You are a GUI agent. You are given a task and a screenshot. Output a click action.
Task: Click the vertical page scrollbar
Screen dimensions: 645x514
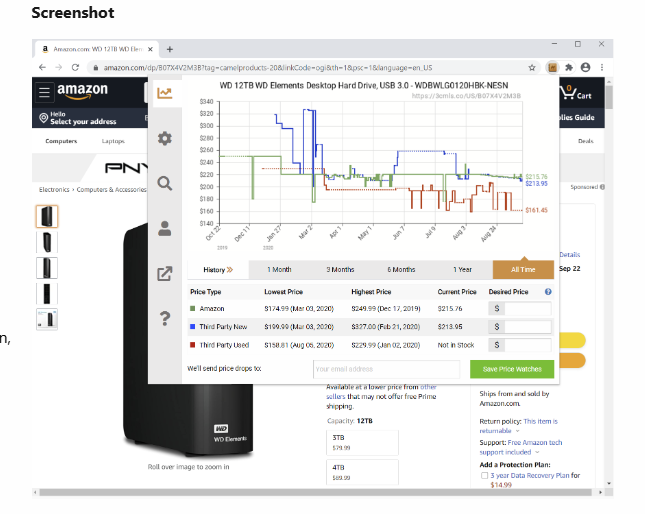click(609, 97)
